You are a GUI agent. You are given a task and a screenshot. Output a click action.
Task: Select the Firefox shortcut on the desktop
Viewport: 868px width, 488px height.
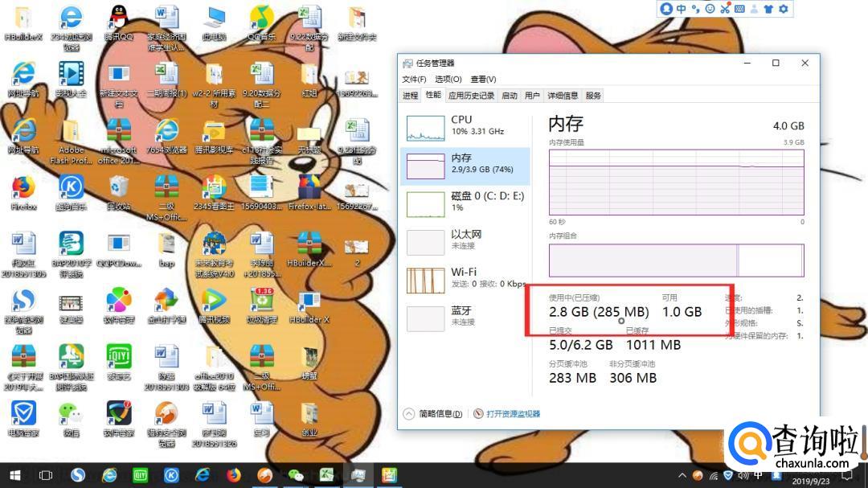coord(23,193)
